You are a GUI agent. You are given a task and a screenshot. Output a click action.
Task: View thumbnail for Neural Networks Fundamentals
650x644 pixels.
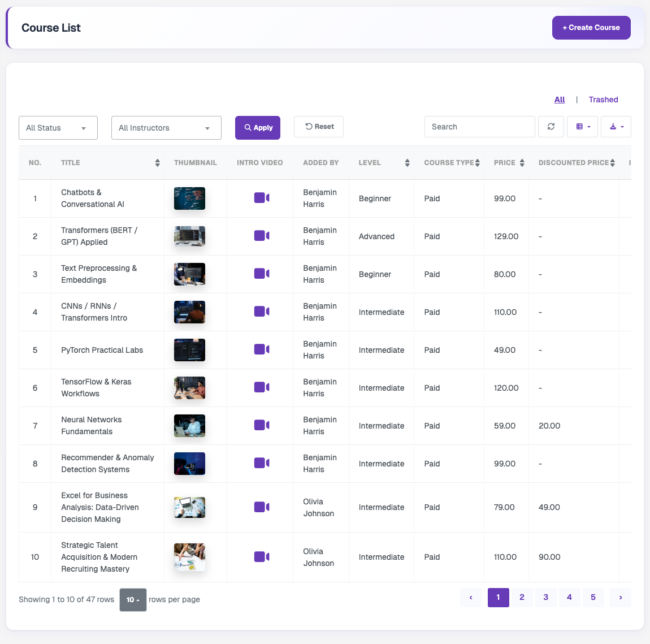[x=189, y=425]
